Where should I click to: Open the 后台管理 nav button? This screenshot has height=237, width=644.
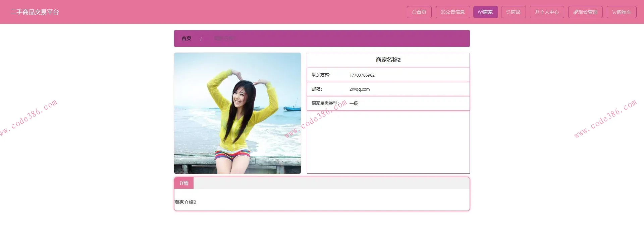click(x=585, y=12)
